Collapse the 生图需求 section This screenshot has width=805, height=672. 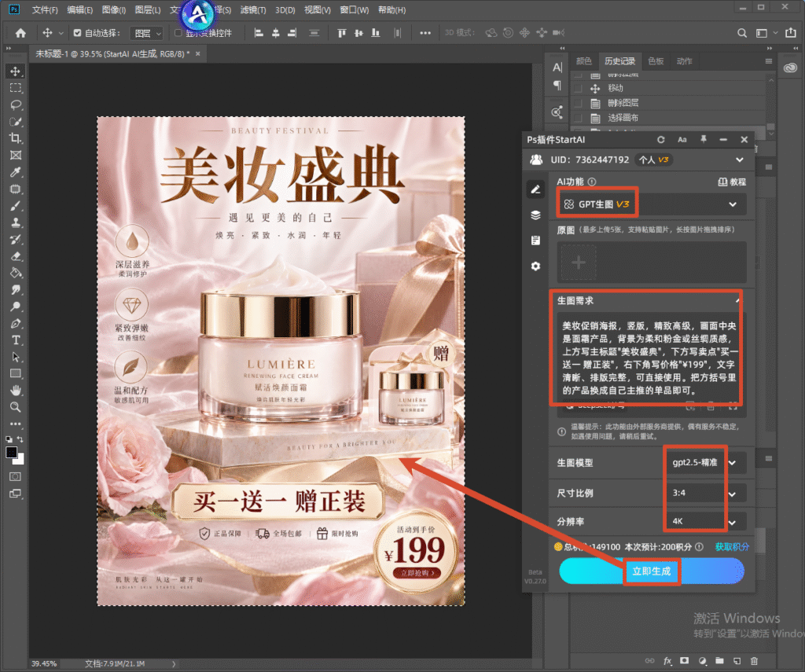[x=737, y=300]
